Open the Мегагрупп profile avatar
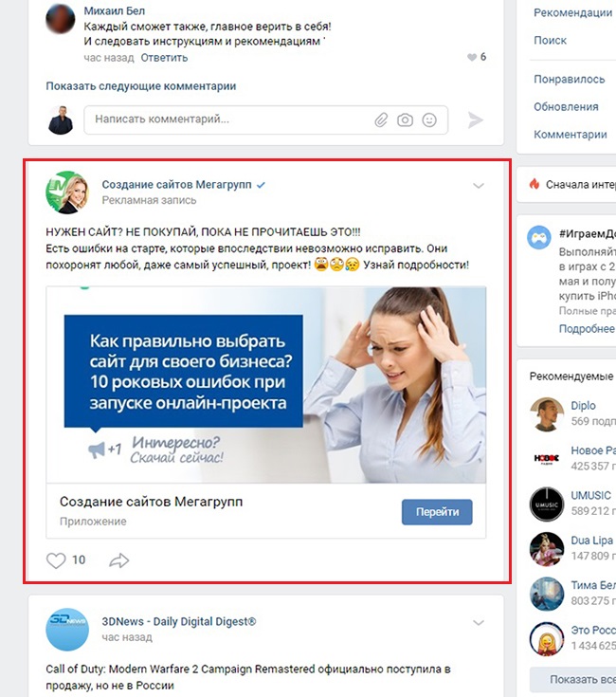Screen dimensions: 616x697 click(67, 192)
